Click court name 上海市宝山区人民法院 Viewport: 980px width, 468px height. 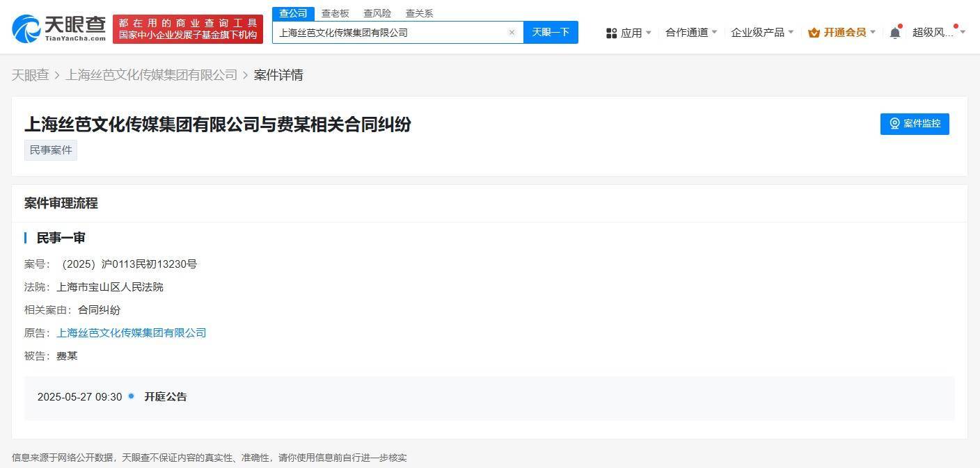110,287
